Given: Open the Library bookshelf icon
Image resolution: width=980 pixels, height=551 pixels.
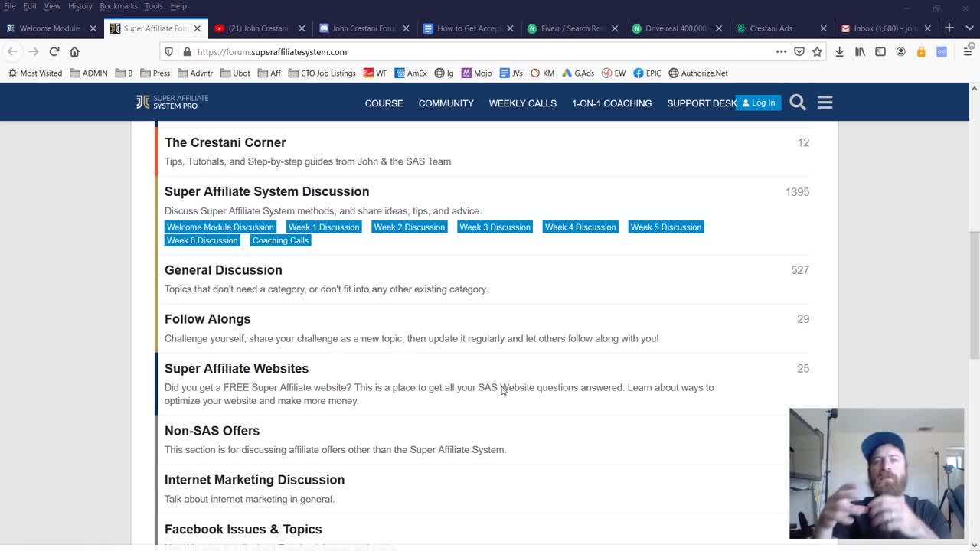Looking at the screenshot, I should coord(860,51).
